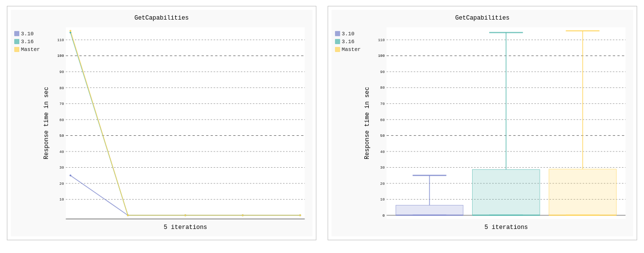
Task: Click the '110' y-axis tick on box plot
Action: (382, 40)
